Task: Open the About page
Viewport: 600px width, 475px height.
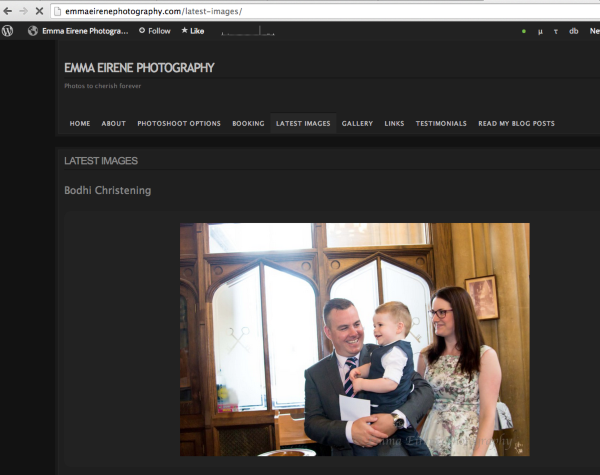Action: 114,124
